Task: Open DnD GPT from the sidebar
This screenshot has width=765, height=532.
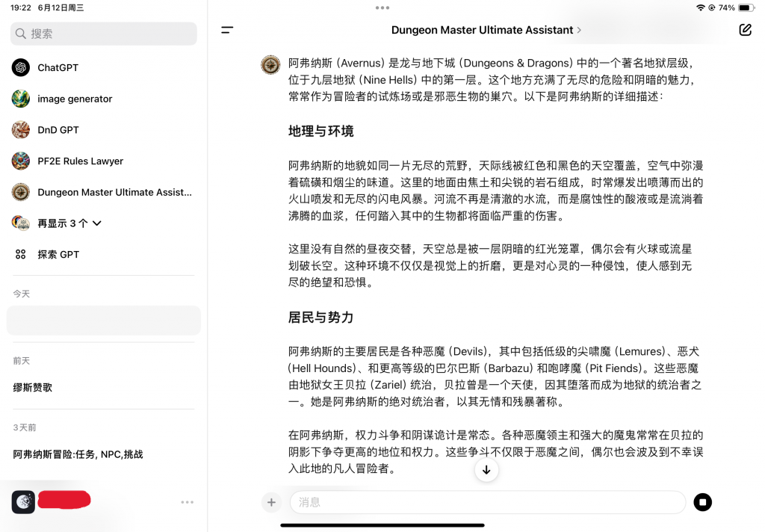Action: (x=58, y=130)
